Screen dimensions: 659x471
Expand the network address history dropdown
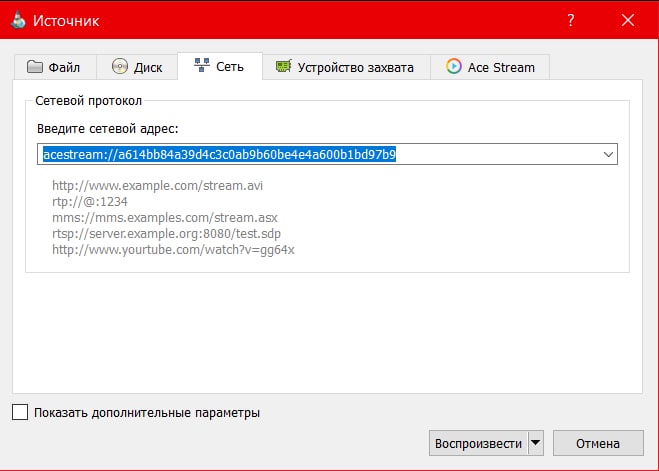click(608, 154)
